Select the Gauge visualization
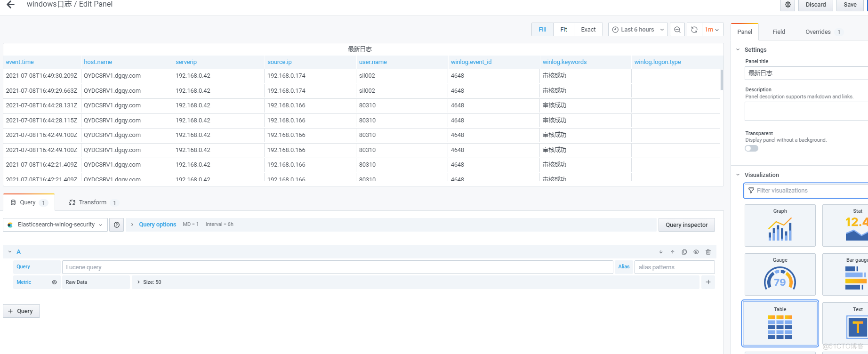The image size is (868, 354). [x=780, y=274]
